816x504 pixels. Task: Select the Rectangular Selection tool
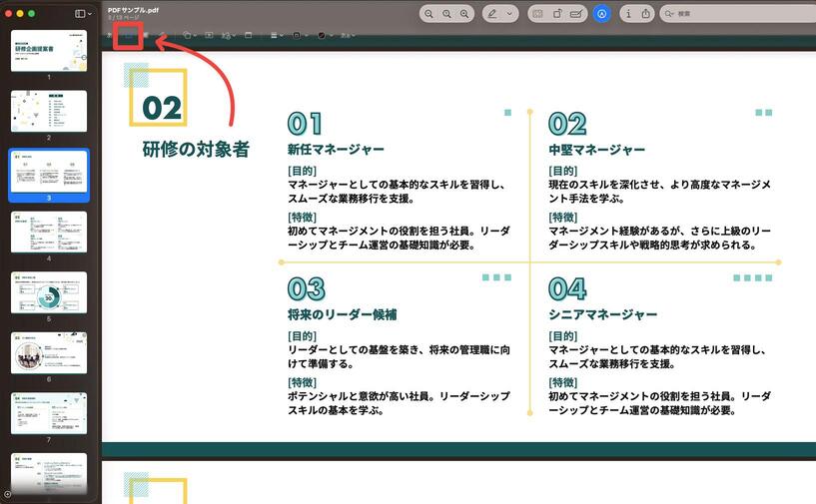[129, 35]
